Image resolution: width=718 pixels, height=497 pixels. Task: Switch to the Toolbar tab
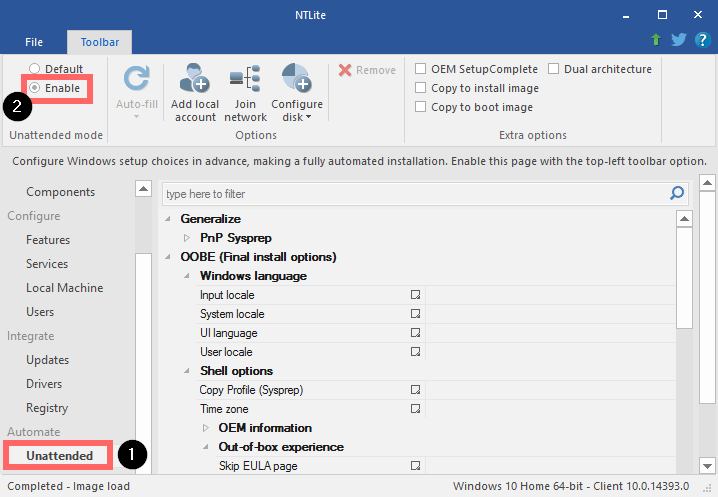coord(100,42)
